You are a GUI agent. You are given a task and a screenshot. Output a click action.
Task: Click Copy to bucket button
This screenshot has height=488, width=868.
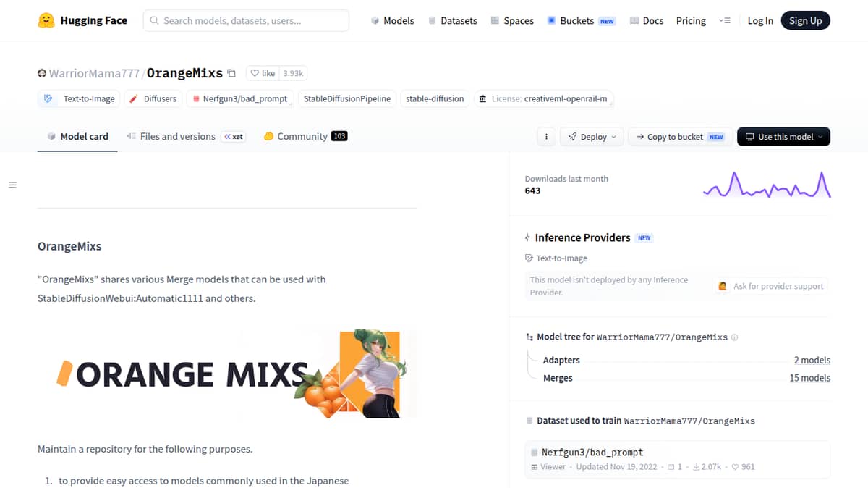[x=679, y=136]
